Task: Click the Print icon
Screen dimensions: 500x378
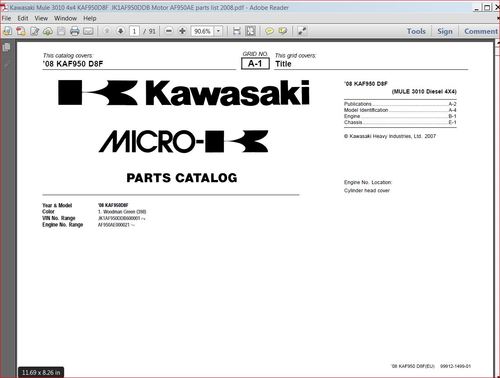Action: tap(75, 31)
